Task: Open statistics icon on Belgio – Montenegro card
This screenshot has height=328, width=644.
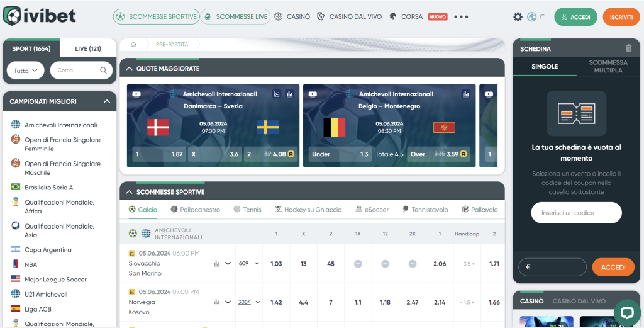Action: pyautogui.click(x=466, y=94)
